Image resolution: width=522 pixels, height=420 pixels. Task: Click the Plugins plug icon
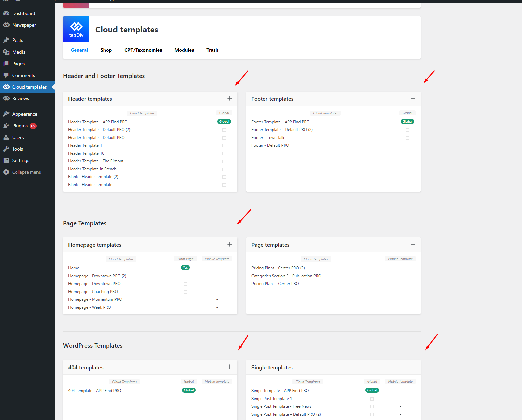click(x=6, y=126)
